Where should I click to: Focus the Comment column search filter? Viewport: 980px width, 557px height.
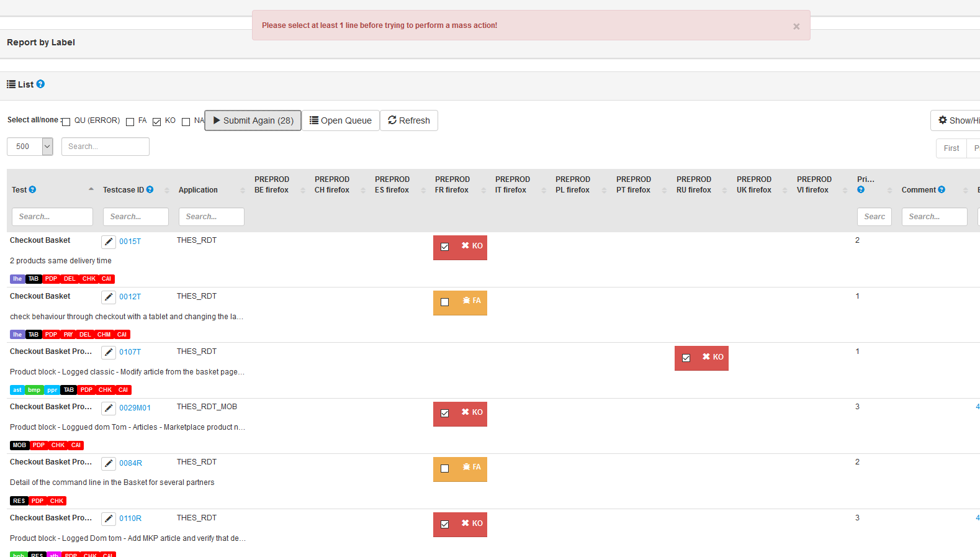click(934, 217)
